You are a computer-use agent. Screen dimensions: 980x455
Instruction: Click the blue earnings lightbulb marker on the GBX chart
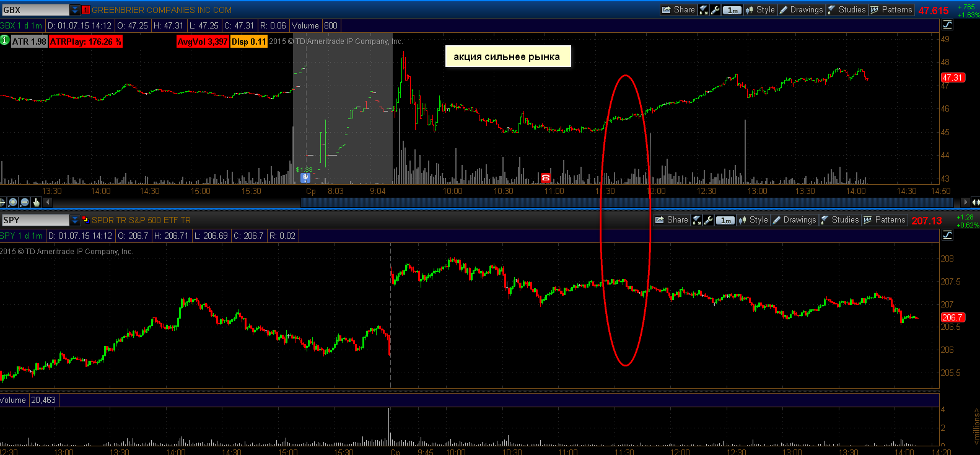[305, 178]
